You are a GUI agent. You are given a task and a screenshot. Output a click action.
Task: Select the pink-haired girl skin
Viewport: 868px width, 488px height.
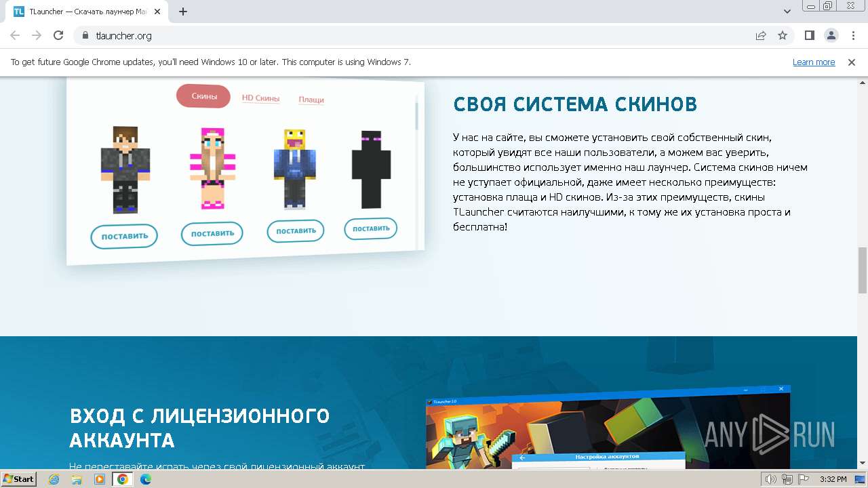point(212,168)
